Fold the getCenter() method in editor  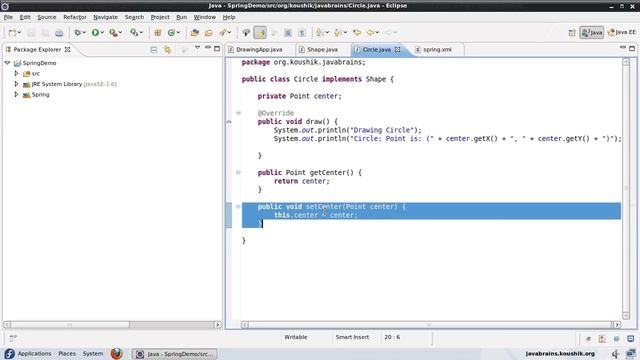coord(238,172)
